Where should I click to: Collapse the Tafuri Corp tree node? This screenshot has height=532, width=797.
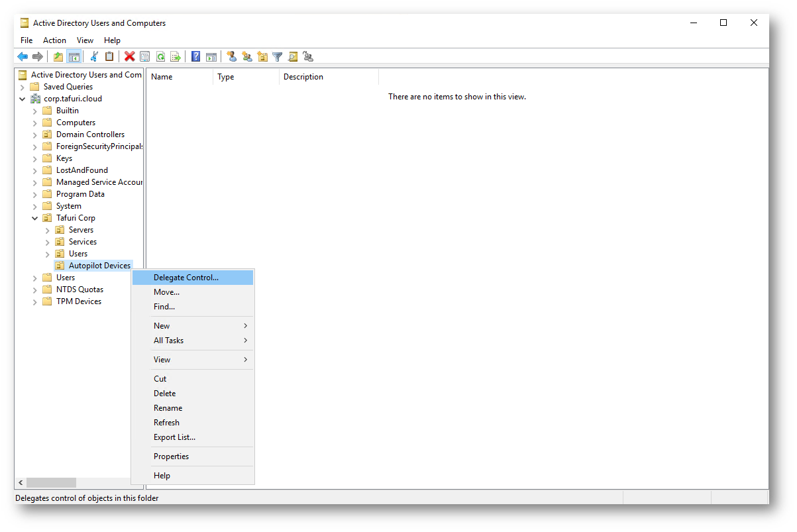(35, 218)
